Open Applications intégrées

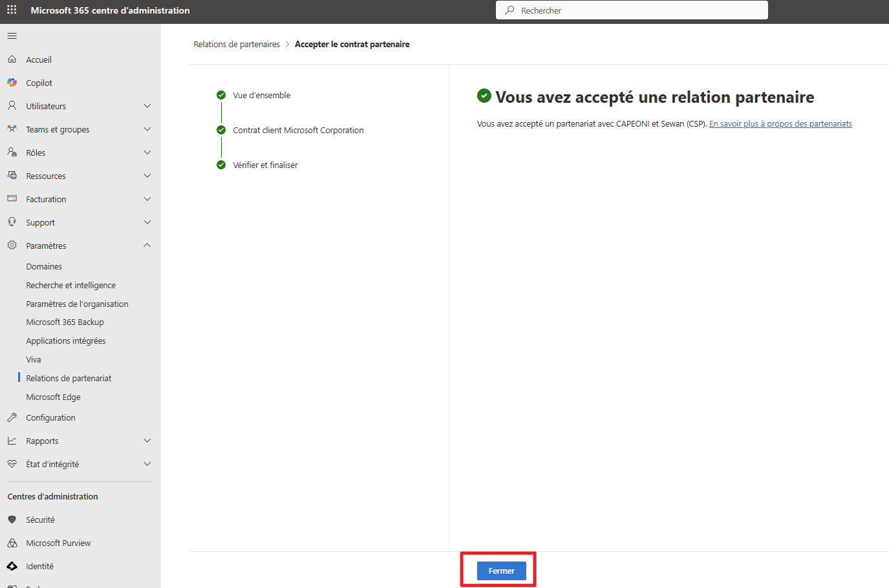click(x=66, y=341)
